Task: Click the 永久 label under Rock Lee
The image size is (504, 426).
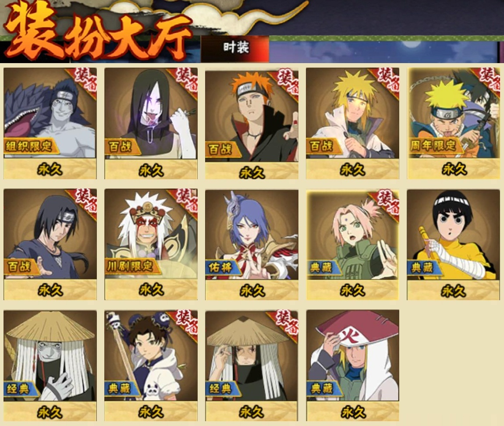Action: pyautogui.click(x=454, y=291)
